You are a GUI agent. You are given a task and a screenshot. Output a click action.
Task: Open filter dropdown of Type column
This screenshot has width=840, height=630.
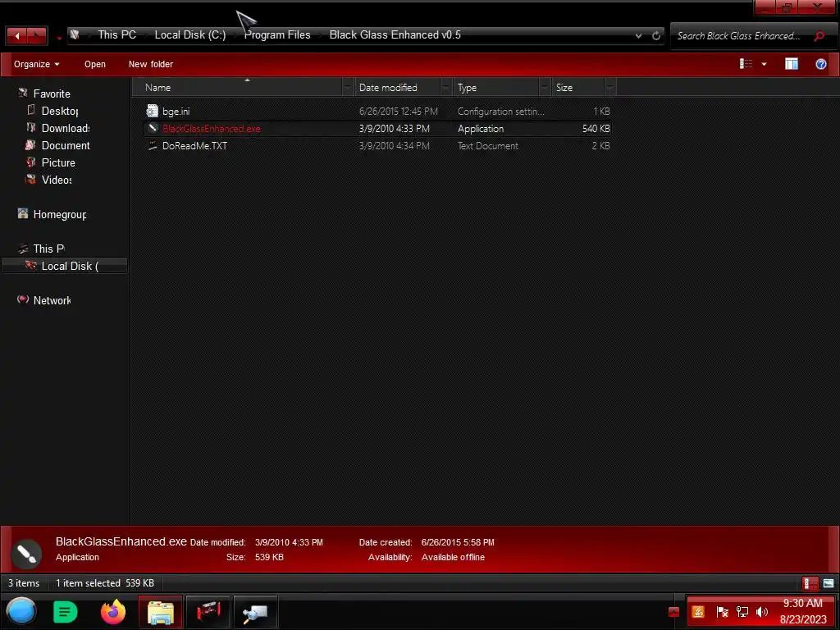pos(545,87)
